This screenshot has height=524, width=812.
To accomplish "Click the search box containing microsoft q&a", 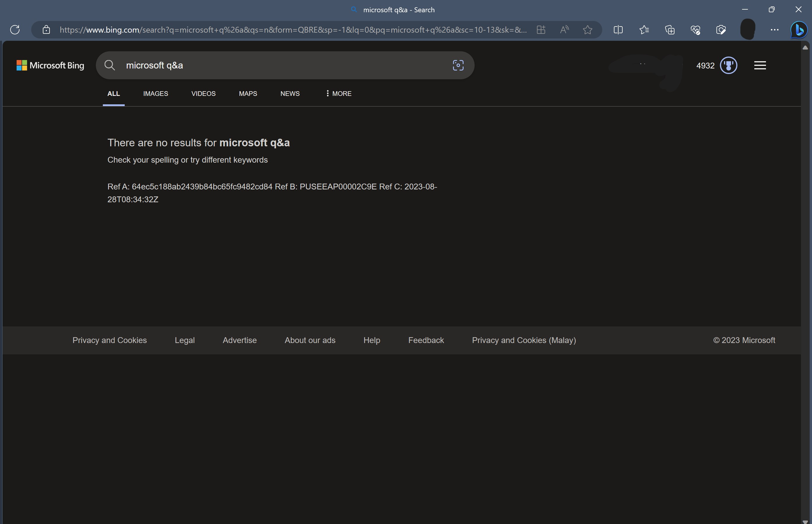I will (x=285, y=65).
